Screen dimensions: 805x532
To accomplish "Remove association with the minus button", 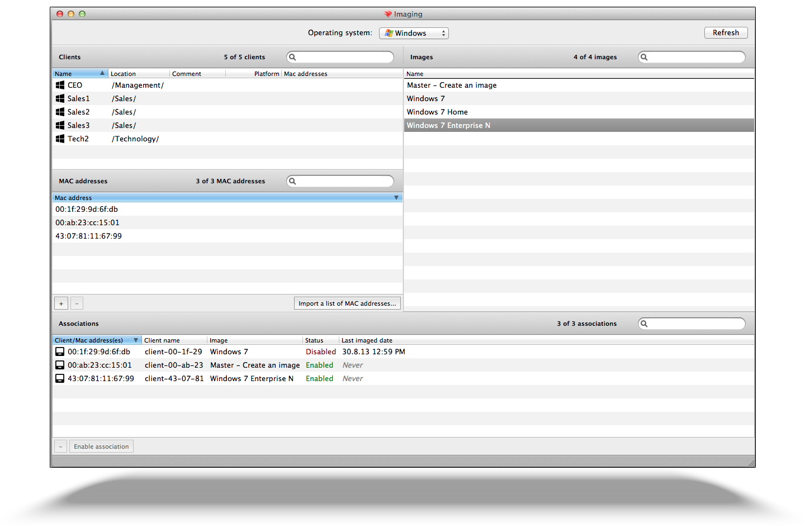I will pos(60,446).
